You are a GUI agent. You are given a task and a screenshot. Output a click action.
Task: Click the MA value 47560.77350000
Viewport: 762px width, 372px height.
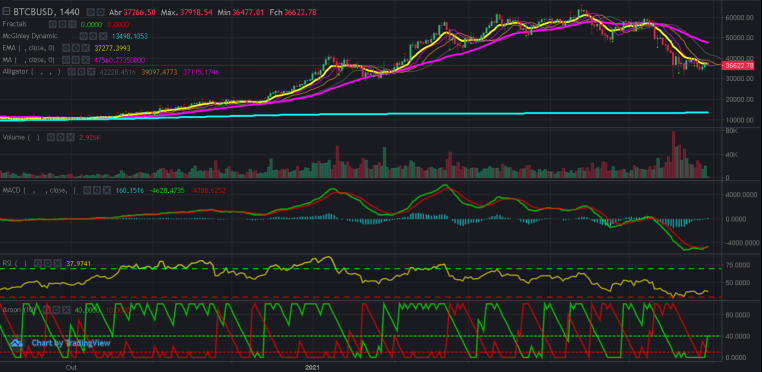[120, 60]
